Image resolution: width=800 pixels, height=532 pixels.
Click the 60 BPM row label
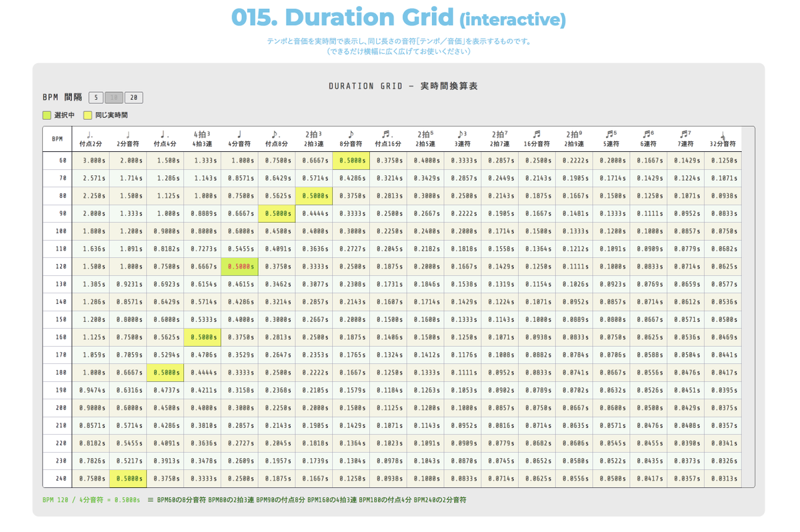[57, 161]
